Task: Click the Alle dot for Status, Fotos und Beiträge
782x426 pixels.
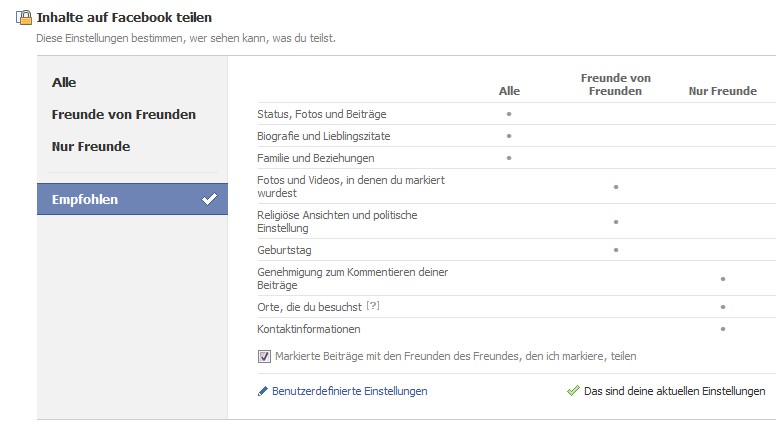Action: coord(509,114)
